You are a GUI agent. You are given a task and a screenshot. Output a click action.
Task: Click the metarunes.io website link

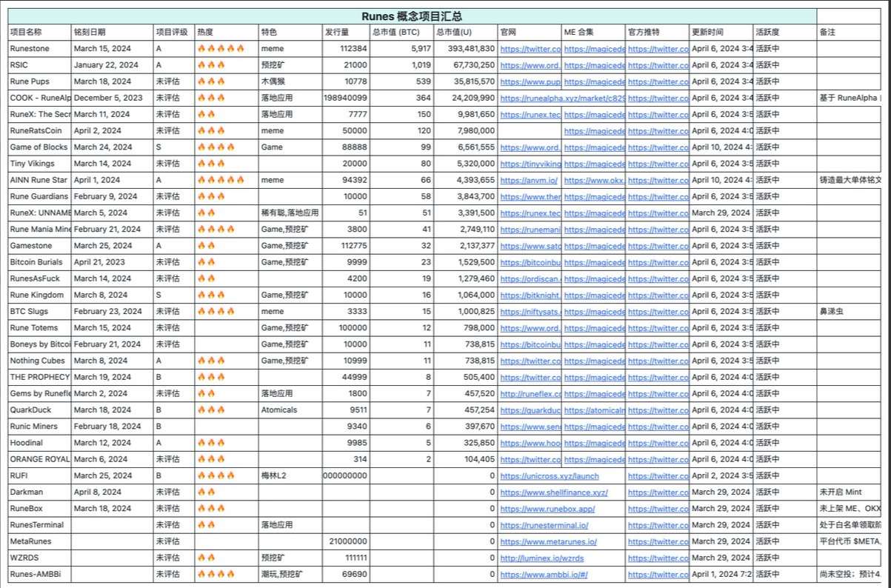(x=548, y=541)
